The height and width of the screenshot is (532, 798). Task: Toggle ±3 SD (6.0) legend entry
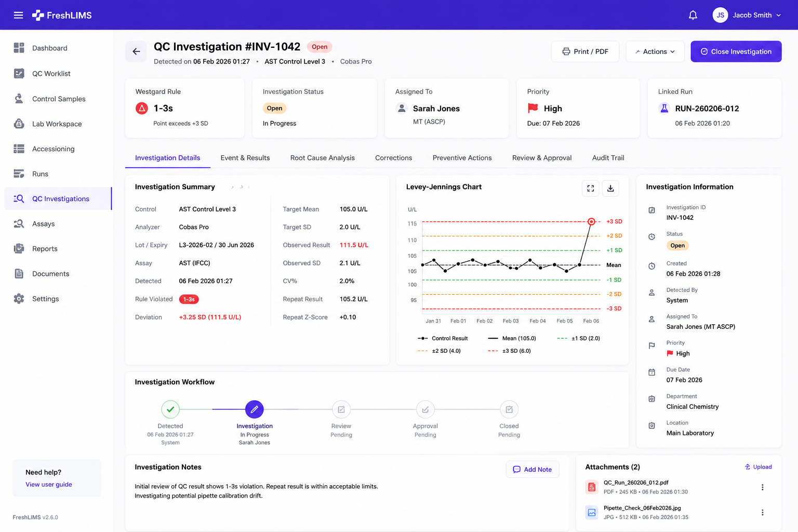[509, 351]
